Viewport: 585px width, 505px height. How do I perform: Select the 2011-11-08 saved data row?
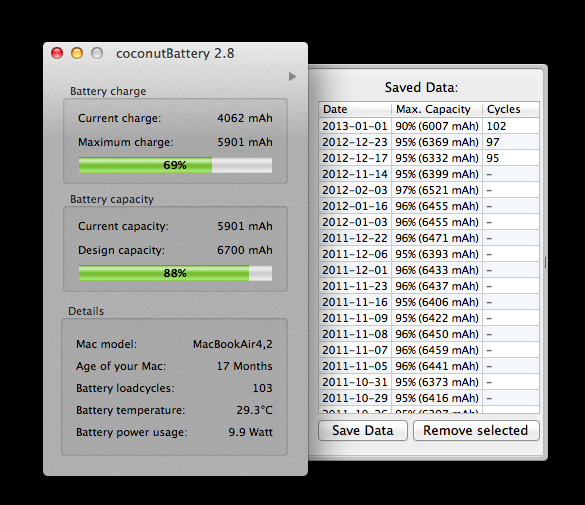429,334
